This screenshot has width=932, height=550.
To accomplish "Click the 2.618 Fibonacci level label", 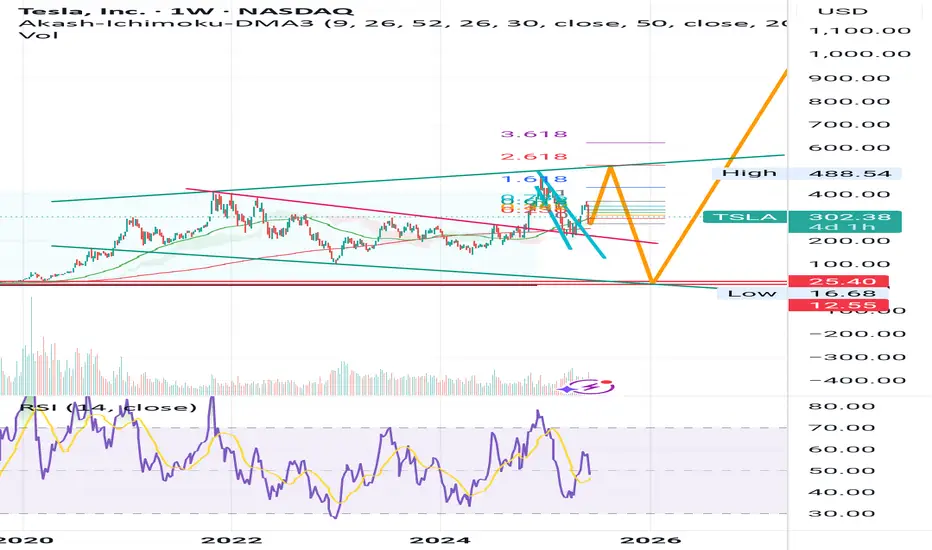I will tap(534, 157).
